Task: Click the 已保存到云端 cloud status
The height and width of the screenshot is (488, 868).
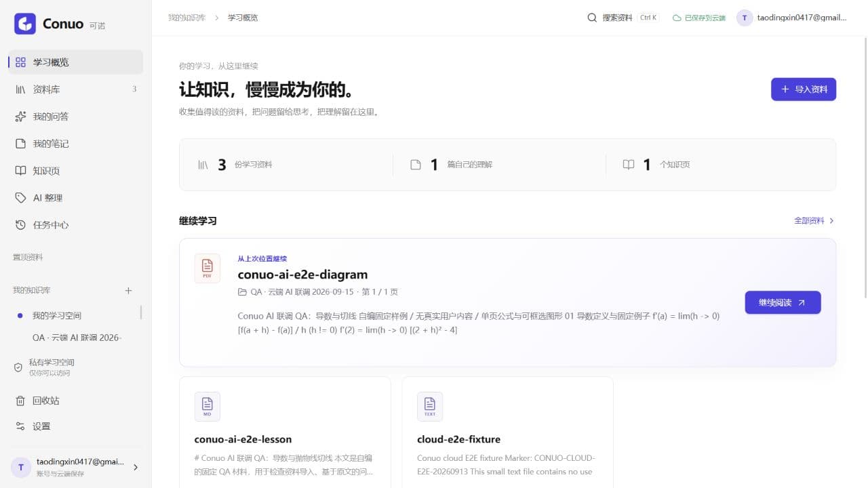Action: (699, 18)
